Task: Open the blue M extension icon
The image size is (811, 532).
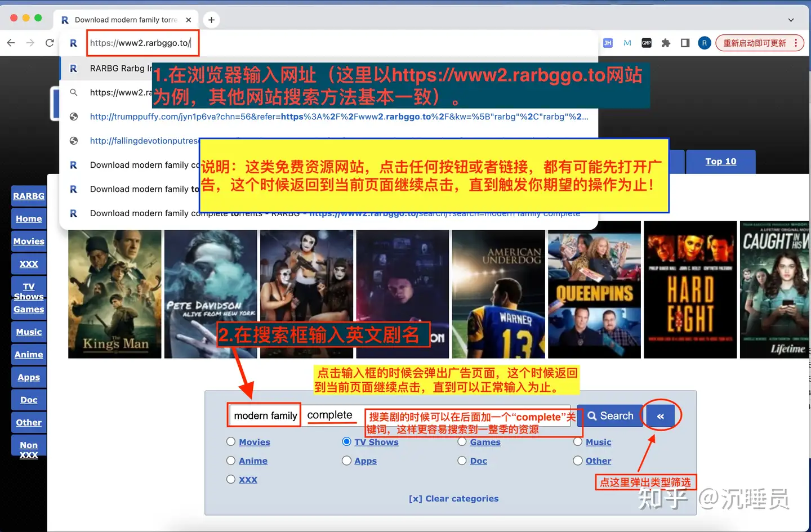Action: pos(627,43)
